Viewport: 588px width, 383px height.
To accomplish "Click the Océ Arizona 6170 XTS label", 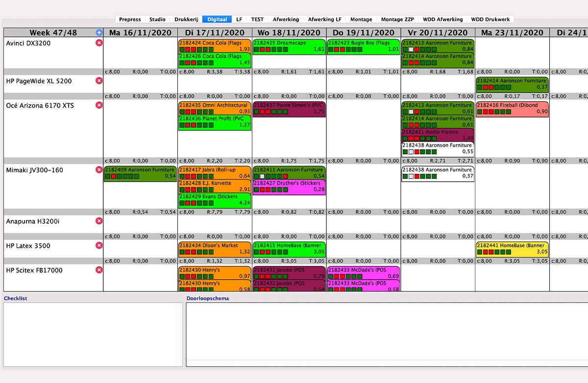I will click(x=40, y=105).
